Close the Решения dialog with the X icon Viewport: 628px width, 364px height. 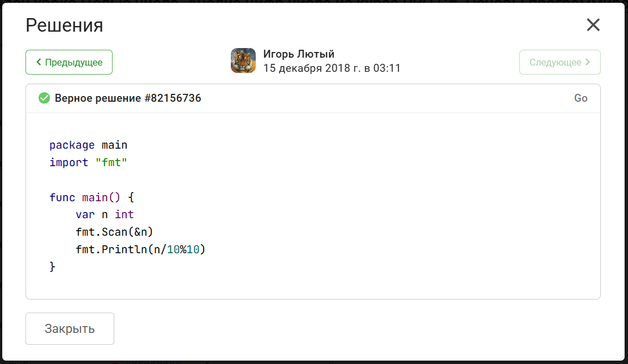coord(593,25)
